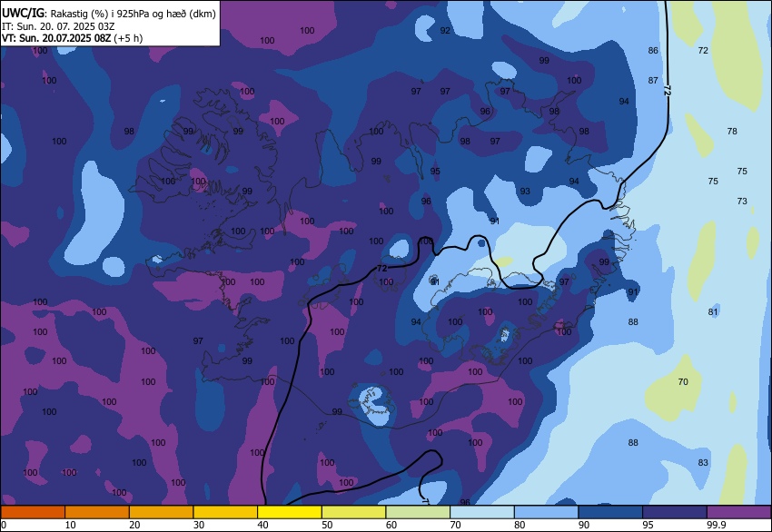Image resolution: width=772 pixels, height=532 pixels.
Task: Choose the purple 99.9+ legend swatch
Action: [x=739, y=512]
